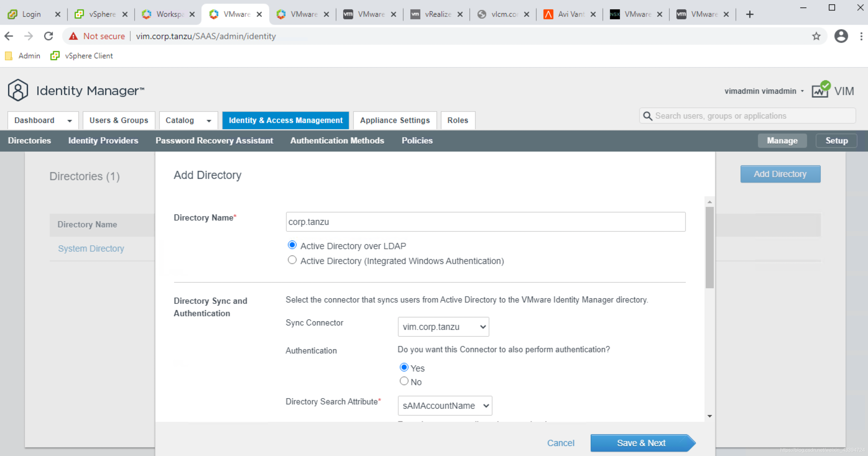This screenshot has height=456, width=868.
Task: Expand Directory Search Attribute dropdown
Action: 445,405
